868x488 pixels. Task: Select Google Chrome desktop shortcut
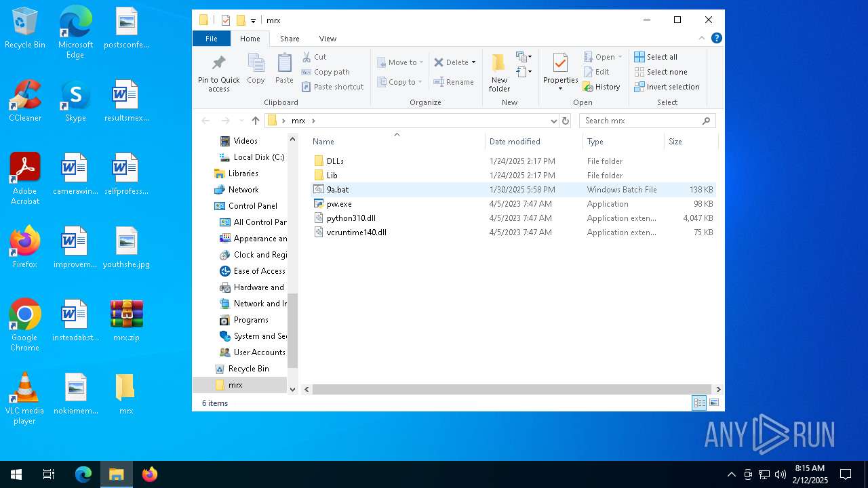(x=25, y=325)
